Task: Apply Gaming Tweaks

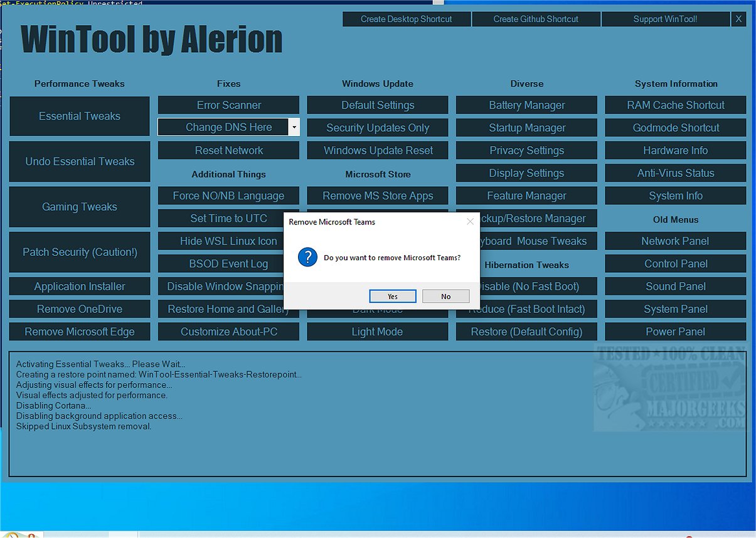Action: (x=80, y=207)
